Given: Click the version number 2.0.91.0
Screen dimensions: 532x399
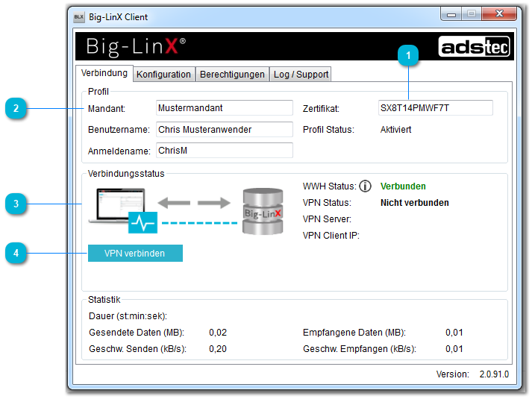Looking at the screenshot, I should coord(494,374).
